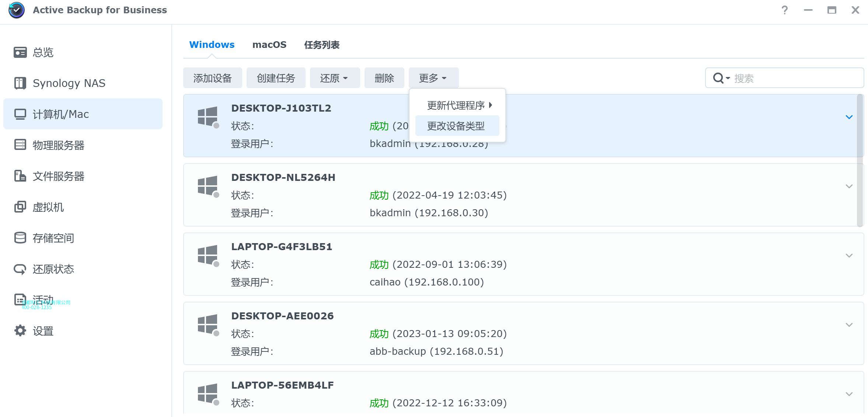The height and width of the screenshot is (417, 868).
Task: Click into the search (搜索) input field
Action: [796, 78]
